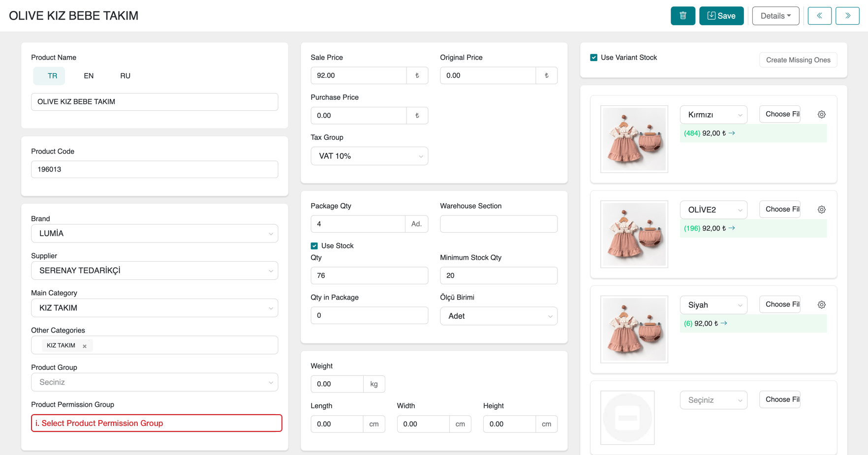Save the product
The height and width of the screenshot is (455, 868).
point(721,16)
